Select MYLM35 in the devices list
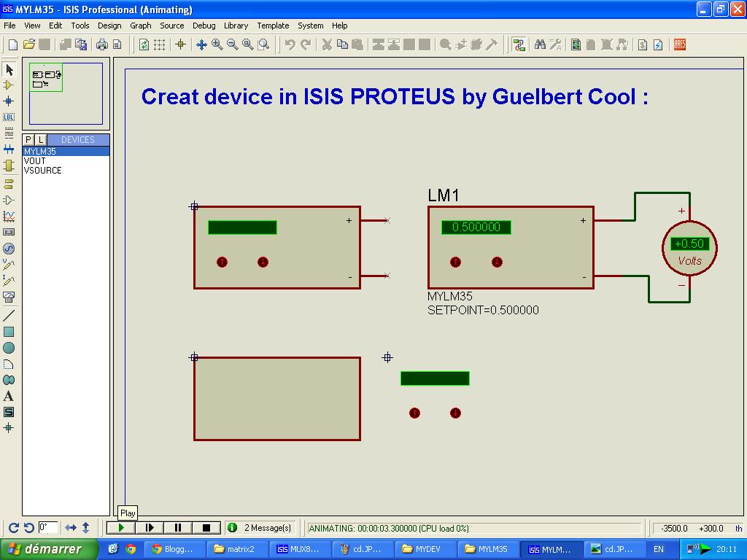This screenshot has width=747, height=560. tap(66, 152)
